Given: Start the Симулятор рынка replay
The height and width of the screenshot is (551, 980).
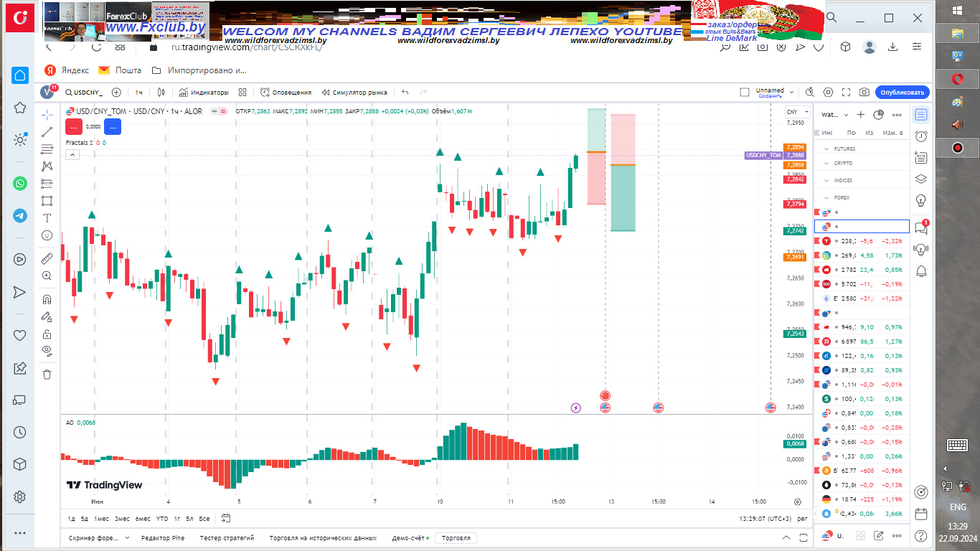Looking at the screenshot, I should click(354, 93).
